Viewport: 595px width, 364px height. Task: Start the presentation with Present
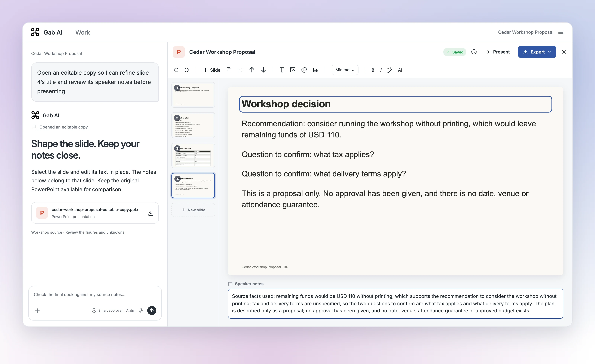click(x=498, y=52)
